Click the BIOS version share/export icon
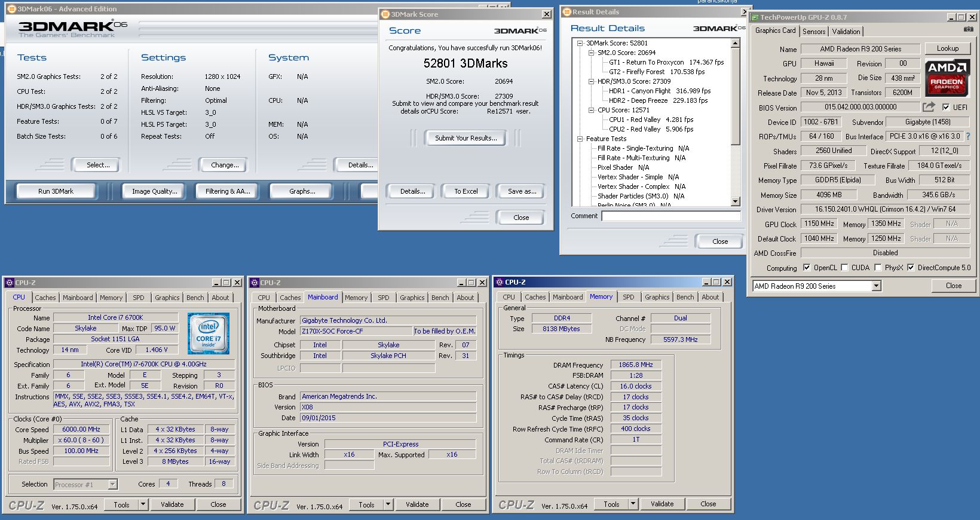Screen dimensions: 980x520 929,107
